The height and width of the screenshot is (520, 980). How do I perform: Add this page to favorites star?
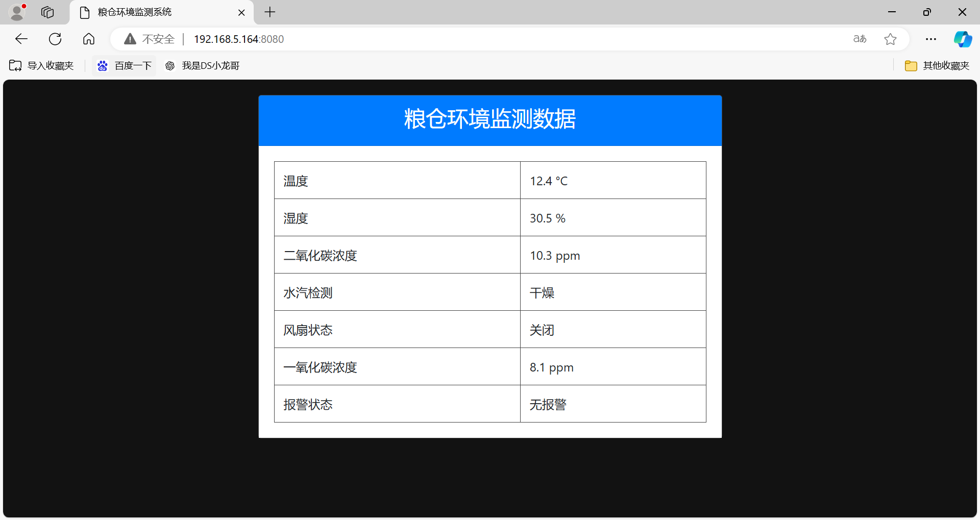click(890, 39)
